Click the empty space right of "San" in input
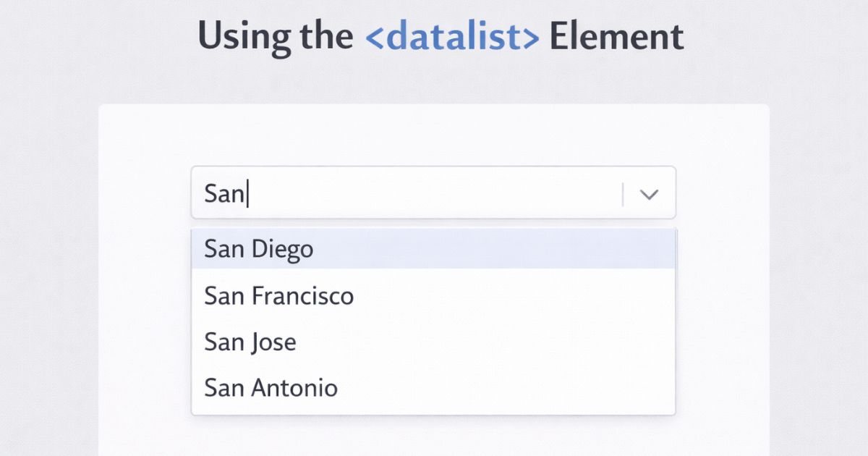Viewport: 868px width, 456px height. click(434, 194)
